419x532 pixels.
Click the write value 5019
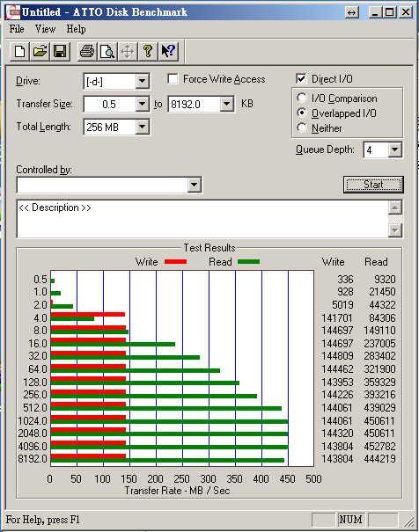coord(342,304)
